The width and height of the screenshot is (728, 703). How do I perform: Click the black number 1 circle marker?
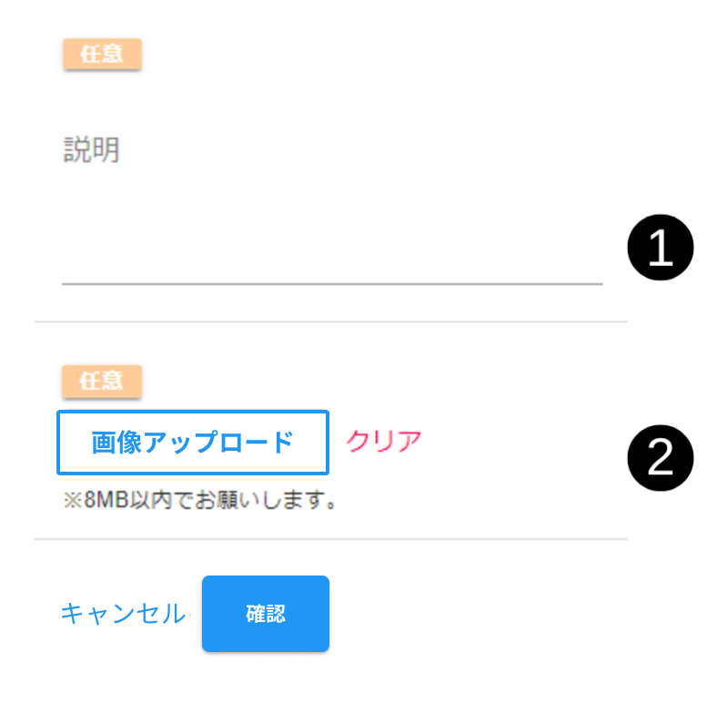(661, 249)
